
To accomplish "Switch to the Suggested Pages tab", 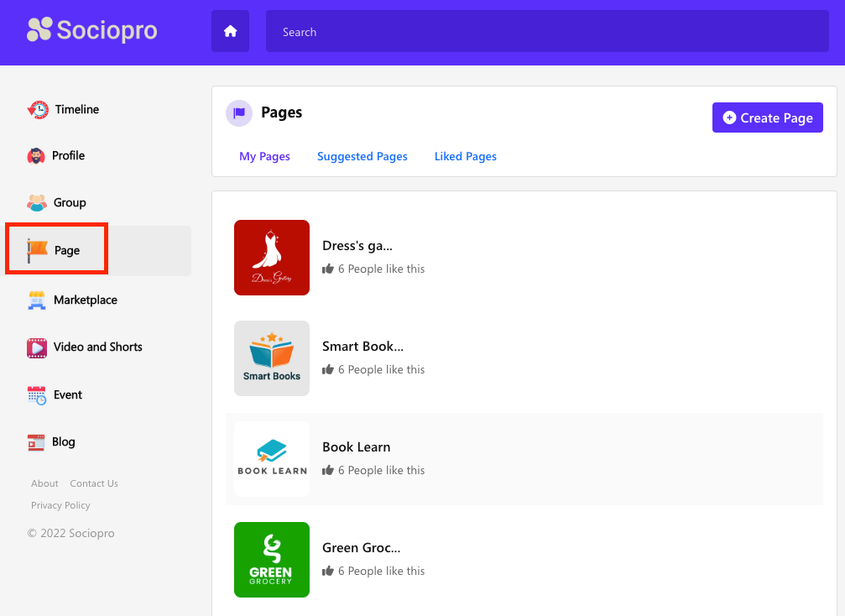I will (363, 156).
